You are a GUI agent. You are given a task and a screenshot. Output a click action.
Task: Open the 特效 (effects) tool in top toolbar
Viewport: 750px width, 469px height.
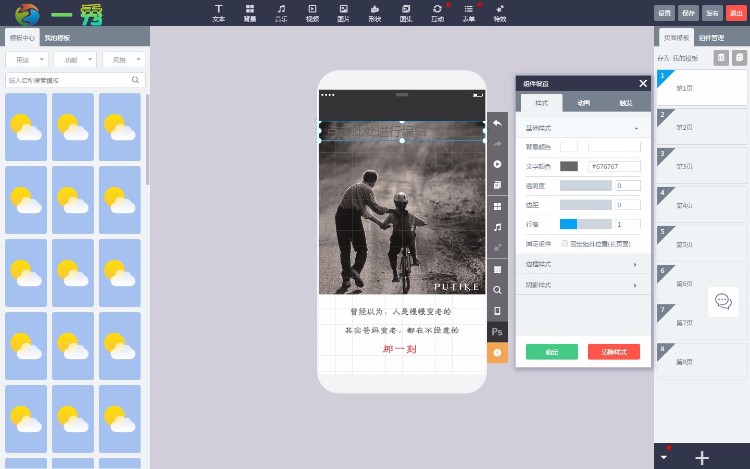point(500,13)
